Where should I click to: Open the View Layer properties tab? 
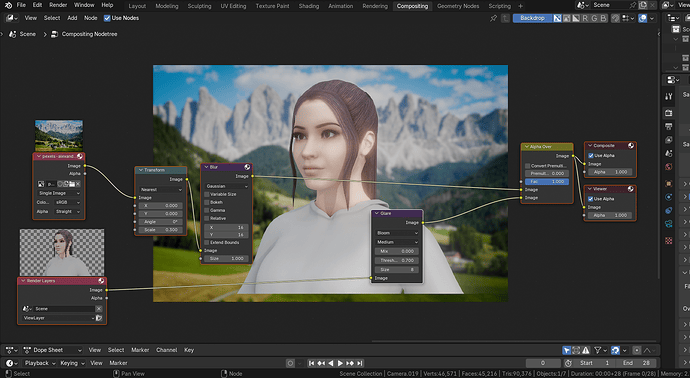668,140
